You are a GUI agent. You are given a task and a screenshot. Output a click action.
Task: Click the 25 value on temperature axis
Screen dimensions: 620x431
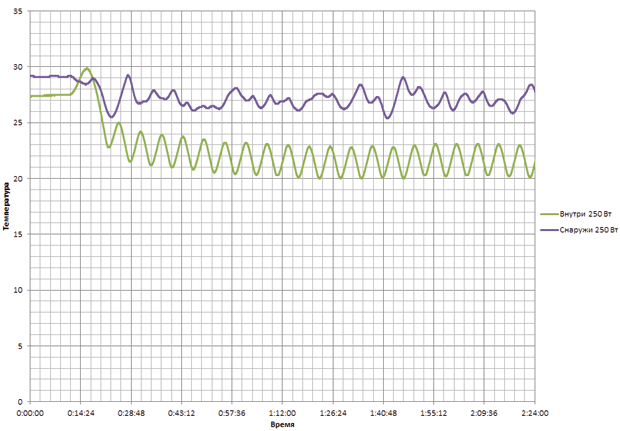tap(19, 123)
